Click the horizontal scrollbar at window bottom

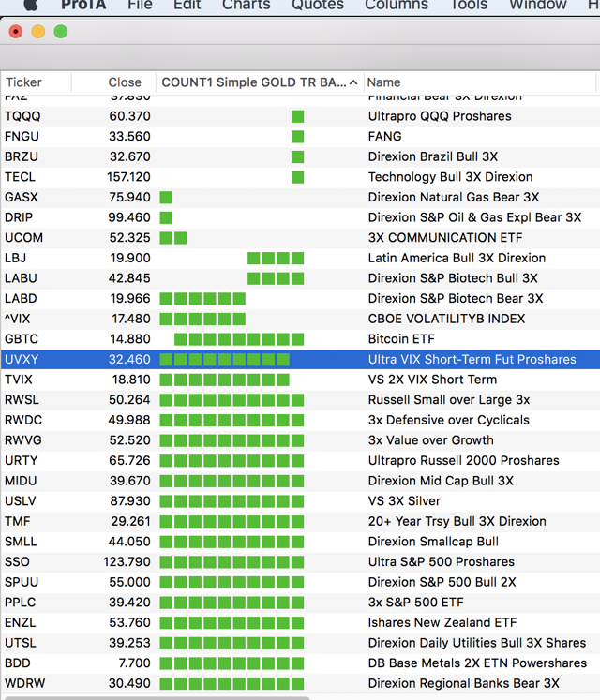[157, 698]
